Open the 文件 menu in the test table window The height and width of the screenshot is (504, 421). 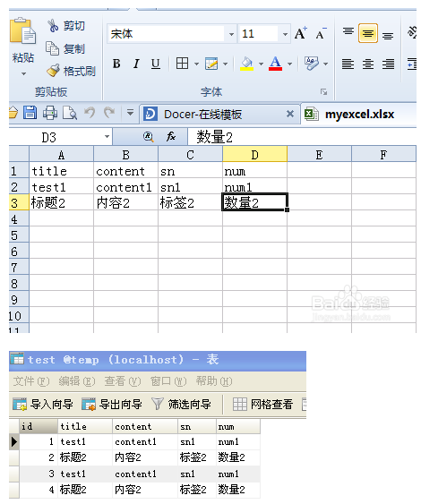[x=31, y=381]
